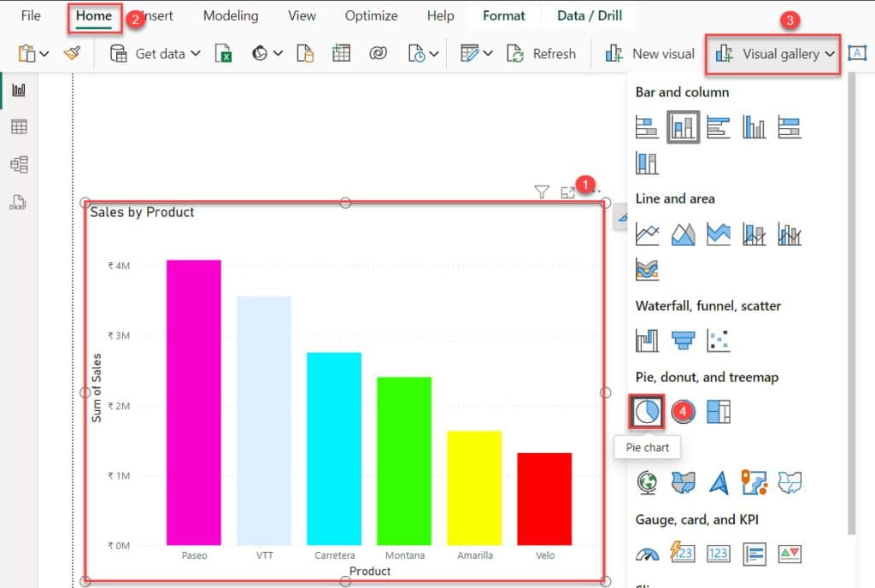875x588 pixels.
Task: Switch to the Modeling tab
Action: tap(231, 15)
